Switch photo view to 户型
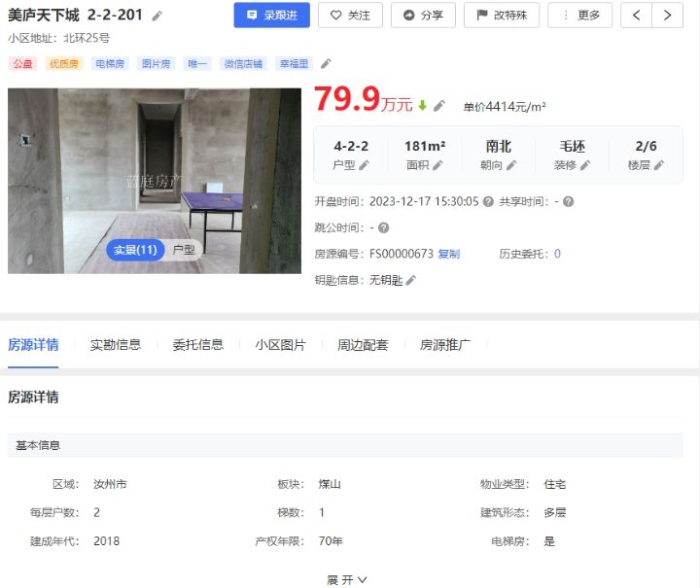700x588 pixels. point(184,250)
